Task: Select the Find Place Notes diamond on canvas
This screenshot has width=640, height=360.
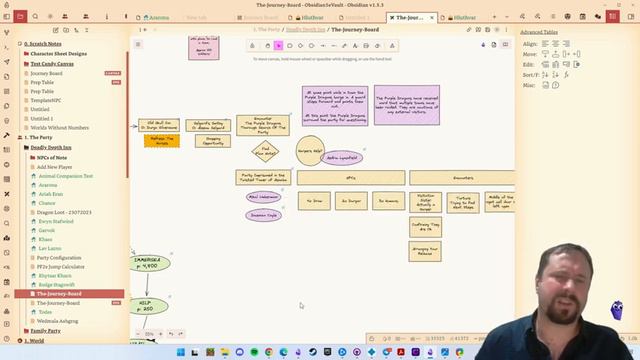Action: point(265,151)
